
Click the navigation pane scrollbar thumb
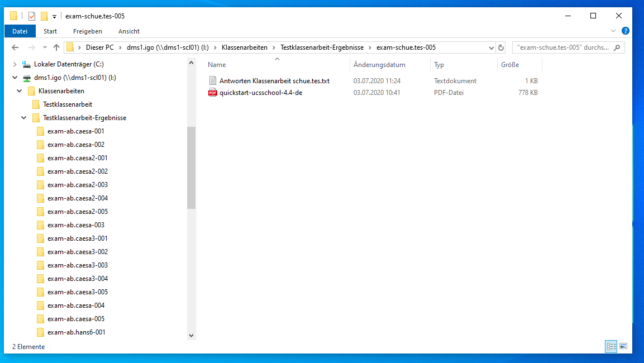pos(191,168)
